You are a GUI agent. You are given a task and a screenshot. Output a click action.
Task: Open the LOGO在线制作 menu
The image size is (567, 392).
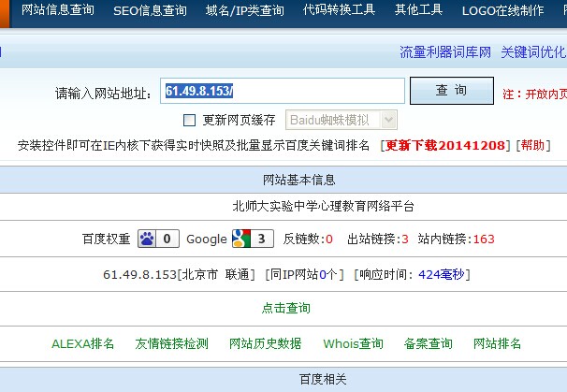click(x=503, y=10)
